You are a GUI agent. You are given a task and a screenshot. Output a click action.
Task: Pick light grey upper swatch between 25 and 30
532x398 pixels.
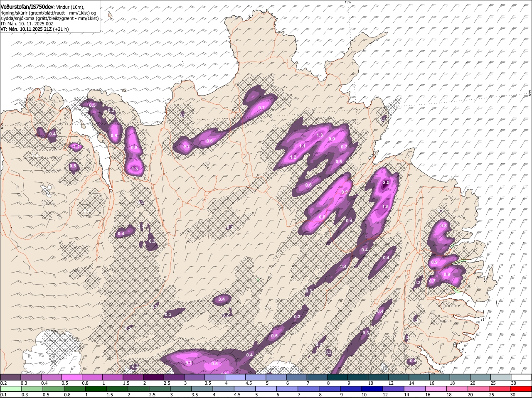pos(501,377)
